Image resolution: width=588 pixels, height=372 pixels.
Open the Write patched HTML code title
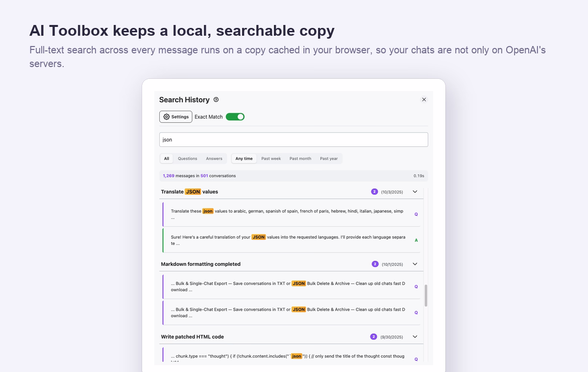coord(192,337)
